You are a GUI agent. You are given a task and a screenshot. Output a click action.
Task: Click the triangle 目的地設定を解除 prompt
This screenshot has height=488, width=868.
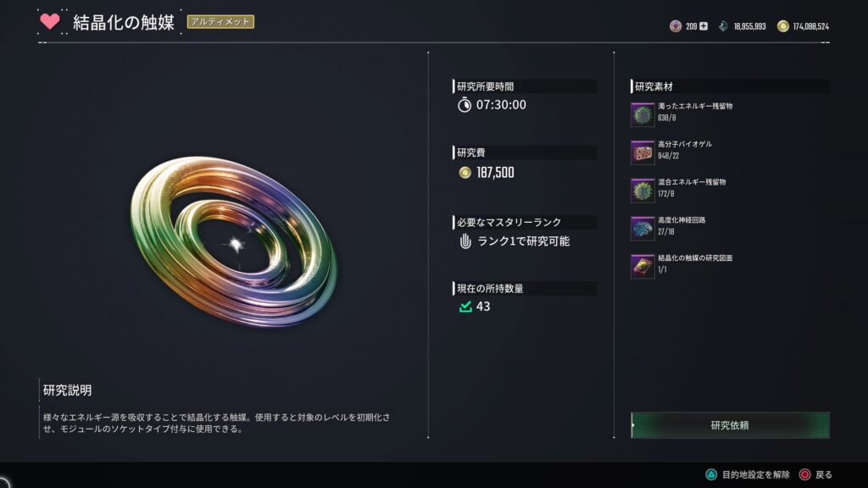(748, 474)
